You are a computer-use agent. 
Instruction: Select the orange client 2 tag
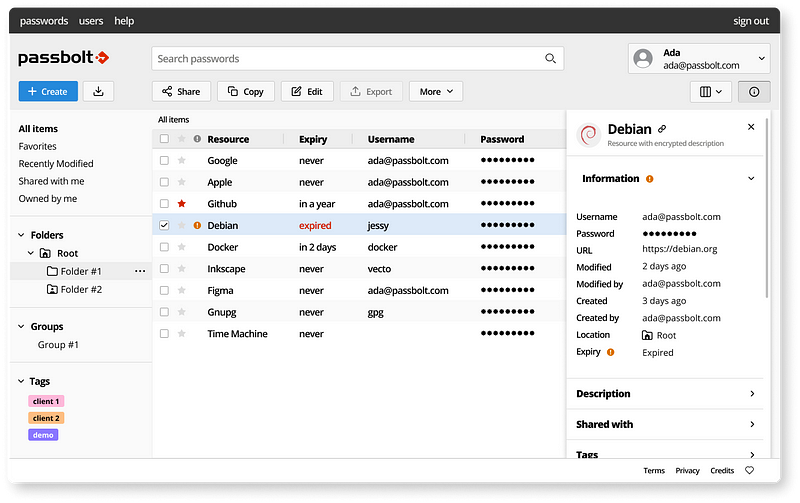pyautogui.click(x=46, y=418)
